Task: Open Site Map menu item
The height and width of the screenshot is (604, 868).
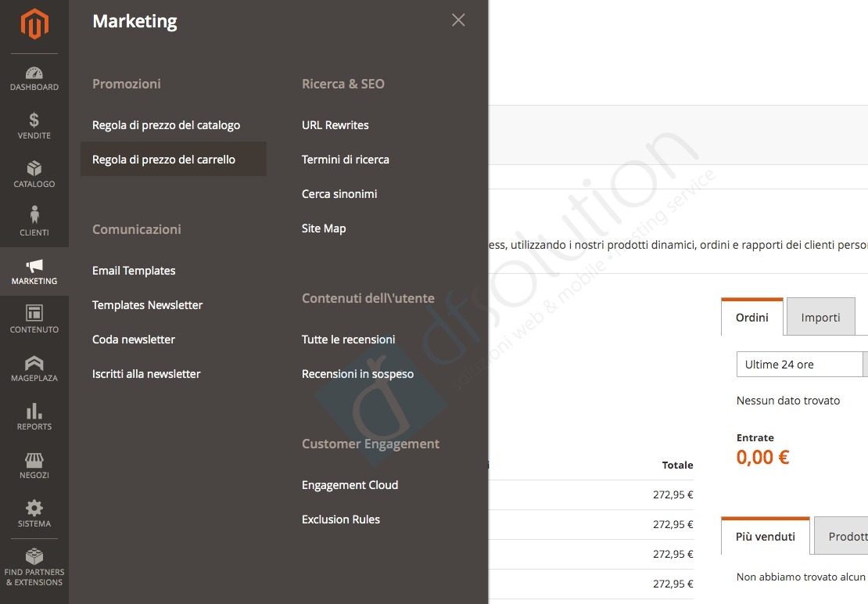Action: point(324,228)
